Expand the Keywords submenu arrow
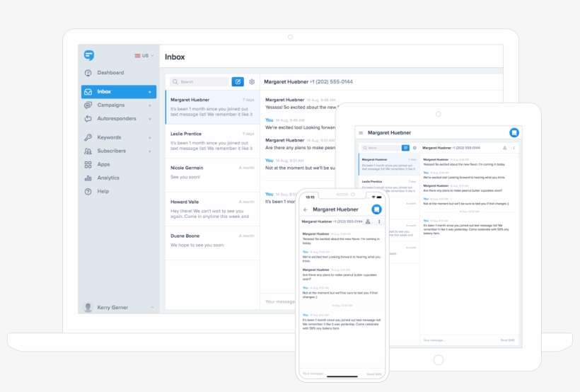 tap(150, 138)
